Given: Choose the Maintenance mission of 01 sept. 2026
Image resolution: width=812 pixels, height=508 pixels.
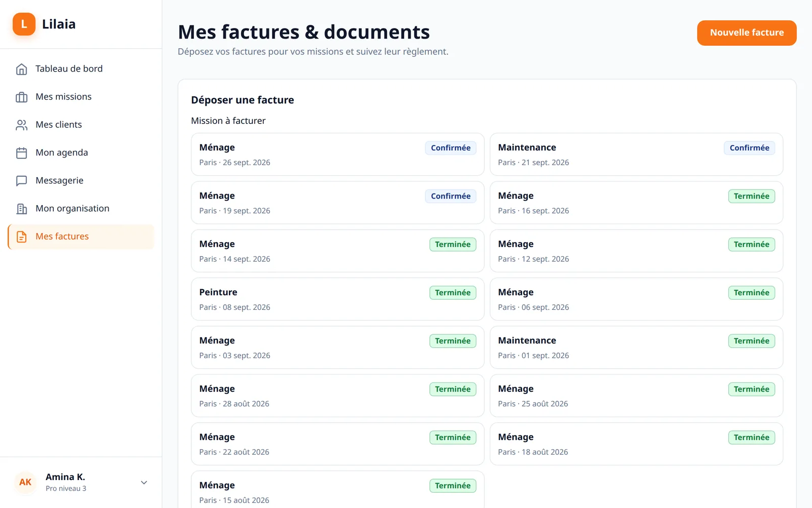Looking at the screenshot, I should (x=636, y=347).
